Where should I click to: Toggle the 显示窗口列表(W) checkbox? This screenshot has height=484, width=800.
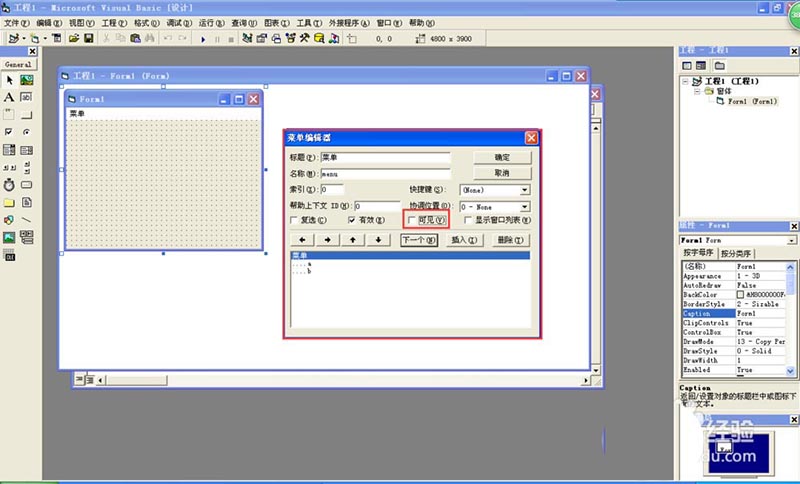pyautogui.click(x=468, y=220)
